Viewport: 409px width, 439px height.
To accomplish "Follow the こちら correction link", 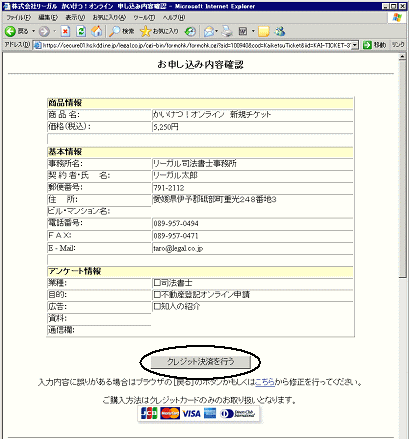I will (265, 382).
